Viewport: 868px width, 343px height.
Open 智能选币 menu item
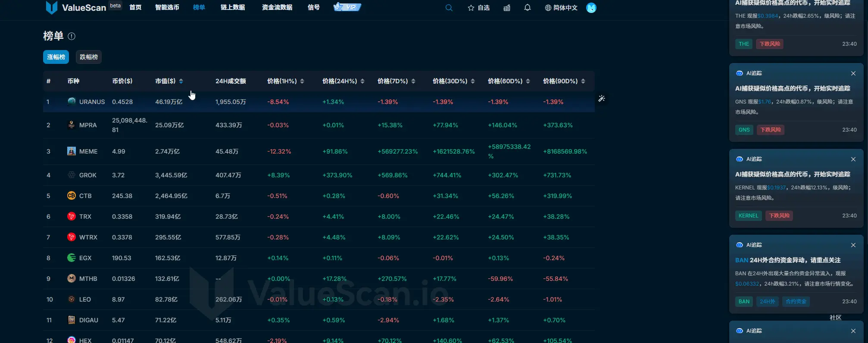pos(167,7)
